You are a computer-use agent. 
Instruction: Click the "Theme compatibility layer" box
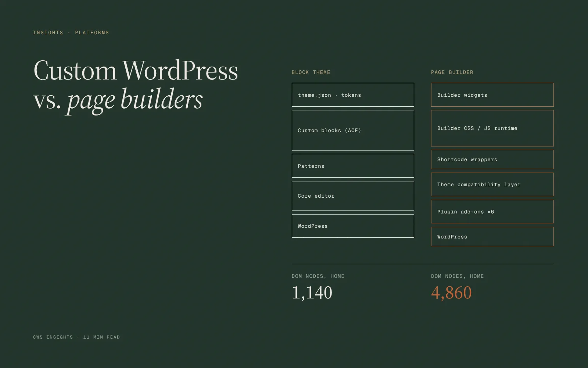click(x=492, y=184)
